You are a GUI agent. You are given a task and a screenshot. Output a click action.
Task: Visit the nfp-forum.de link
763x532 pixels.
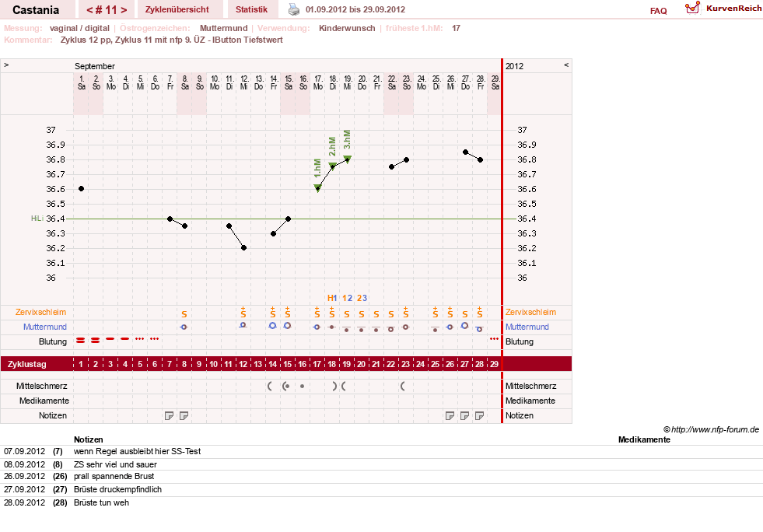pyautogui.click(x=715, y=429)
